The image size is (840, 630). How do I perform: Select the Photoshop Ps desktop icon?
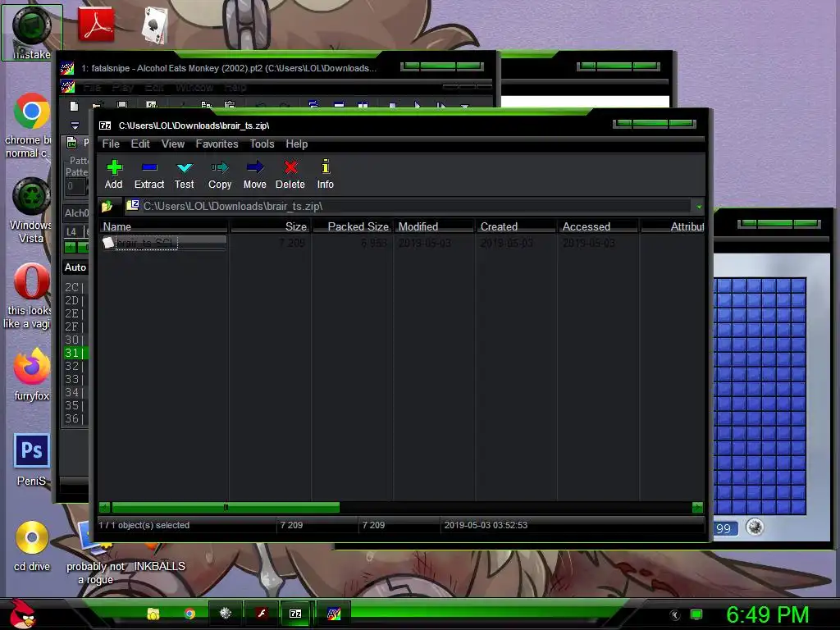pos(31,459)
